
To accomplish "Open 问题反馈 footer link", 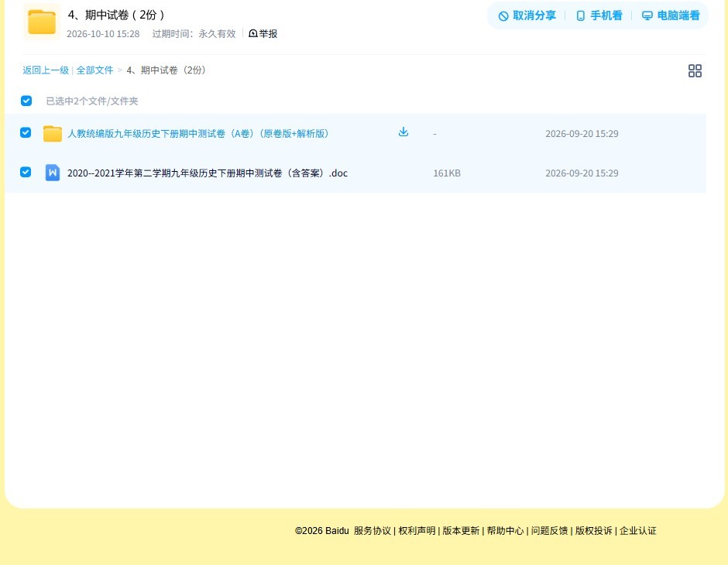I will click(549, 531).
